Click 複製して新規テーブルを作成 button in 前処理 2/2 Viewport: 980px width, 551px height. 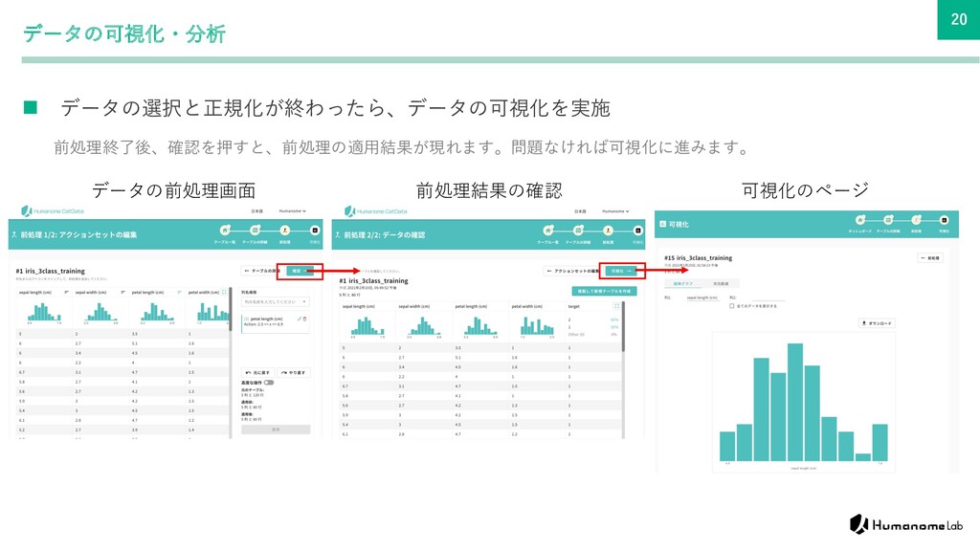tap(604, 291)
